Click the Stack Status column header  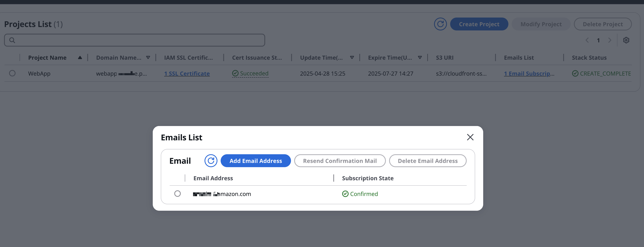(589, 57)
